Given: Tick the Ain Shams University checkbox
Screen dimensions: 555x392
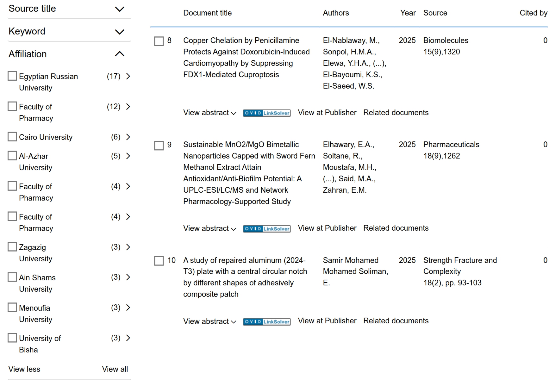Looking at the screenshot, I should click(12, 277).
